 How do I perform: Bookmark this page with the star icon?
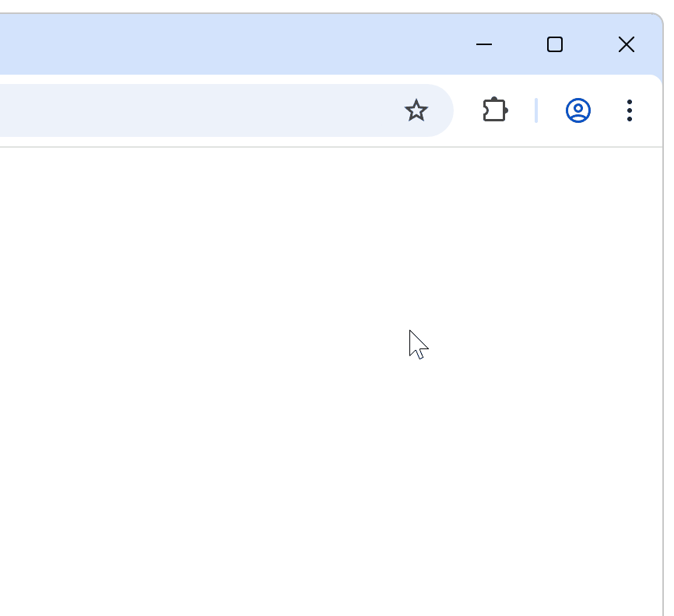pyautogui.click(x=417, y=110)
